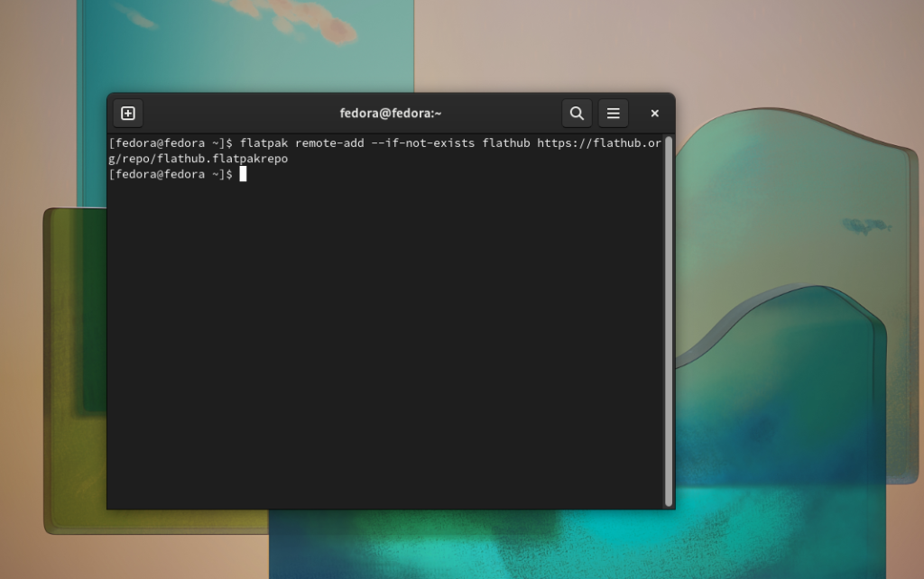The height and width of the screenshot is (579, 924).
Task: Click the 'flatpak' command word
Action: click(x=264, y=143)
